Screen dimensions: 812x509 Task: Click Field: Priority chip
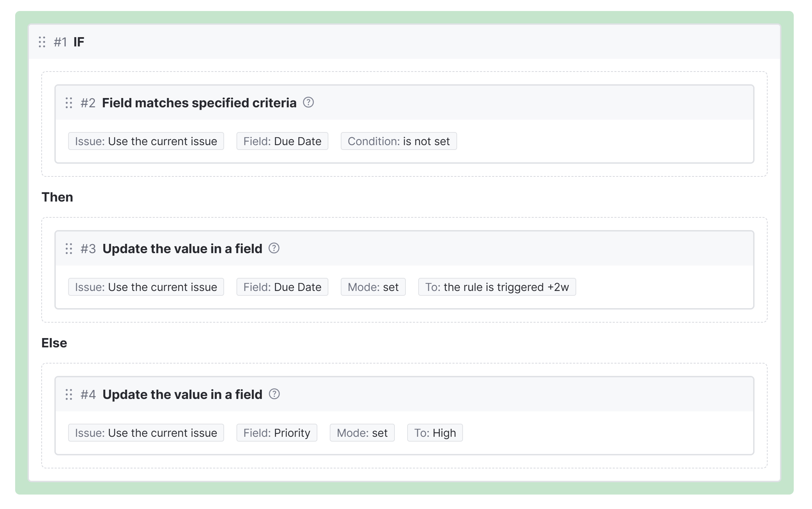click(x=277, y=433)
